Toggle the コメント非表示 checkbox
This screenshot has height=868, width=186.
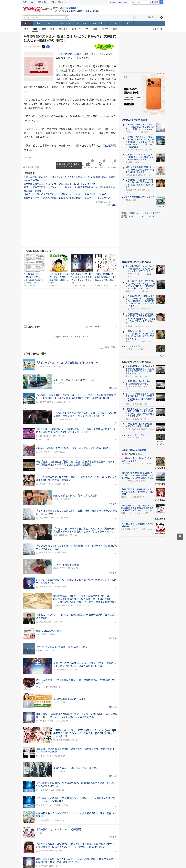102,347
